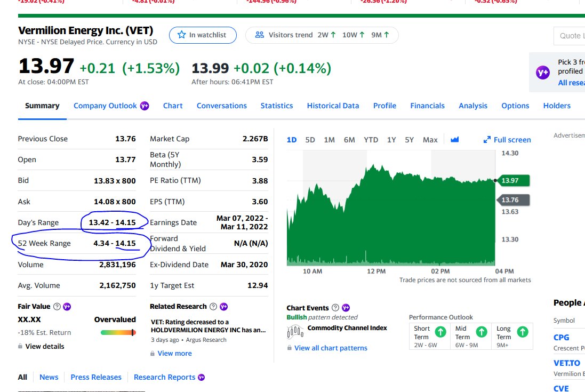Click the Y+ badge after Research Reports
The image size is (585, 392).
tap(202, 378)
